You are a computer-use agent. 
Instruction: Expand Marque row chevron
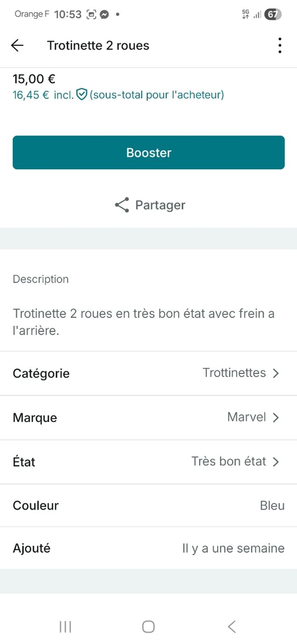point(276,418)
